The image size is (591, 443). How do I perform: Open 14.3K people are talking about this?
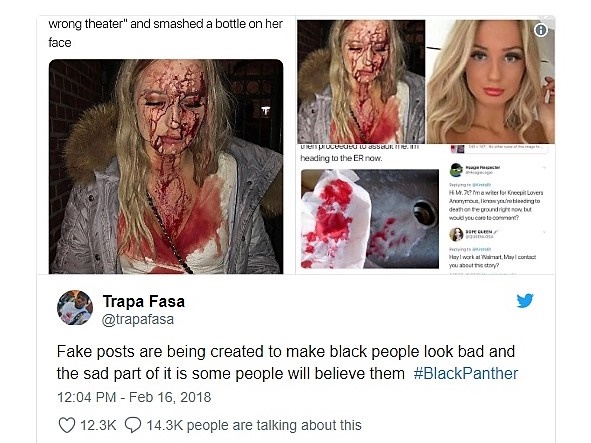(x=254, y=425)
